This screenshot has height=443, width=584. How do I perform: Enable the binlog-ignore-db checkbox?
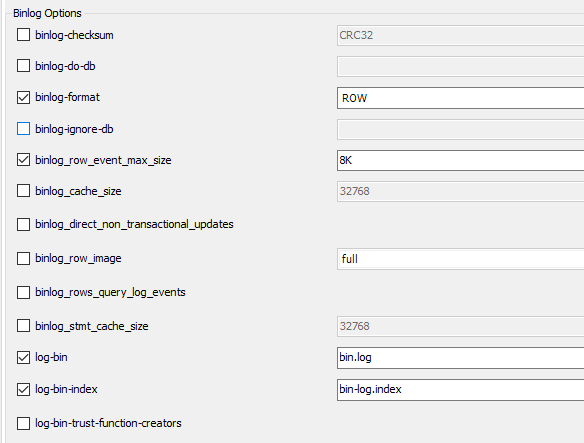pos(23,129)
